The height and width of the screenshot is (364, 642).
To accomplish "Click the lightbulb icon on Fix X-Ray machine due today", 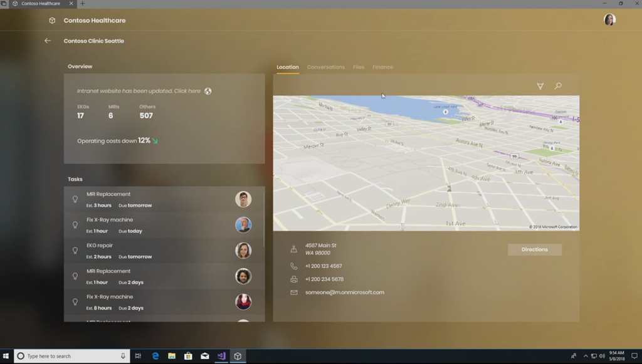I will (x=75, y=225).
